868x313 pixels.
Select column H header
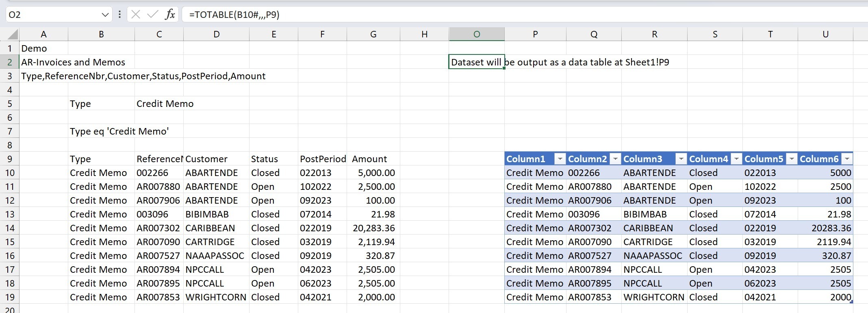[x=424, y=34]
